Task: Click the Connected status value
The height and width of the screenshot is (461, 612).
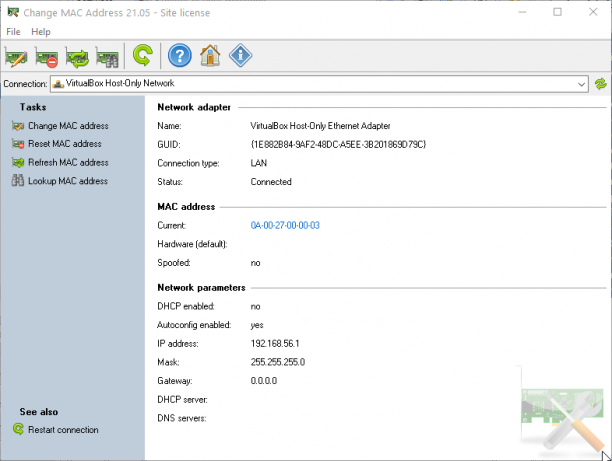Action: click(x=271, y=182)
